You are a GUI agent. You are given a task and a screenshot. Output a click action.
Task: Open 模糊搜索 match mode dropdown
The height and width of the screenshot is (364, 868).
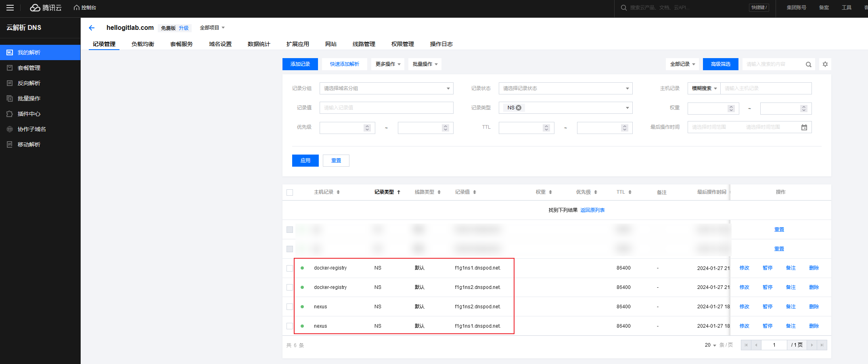coord(704,88)
